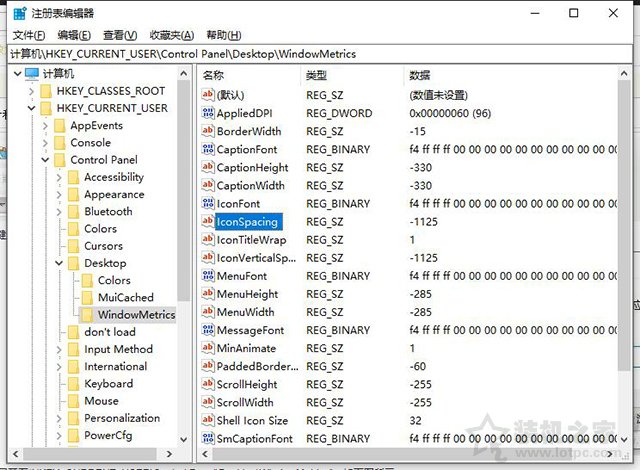Click the MenuWidth string value icon
Screen dimensions: 640x470
coord(208,312)
